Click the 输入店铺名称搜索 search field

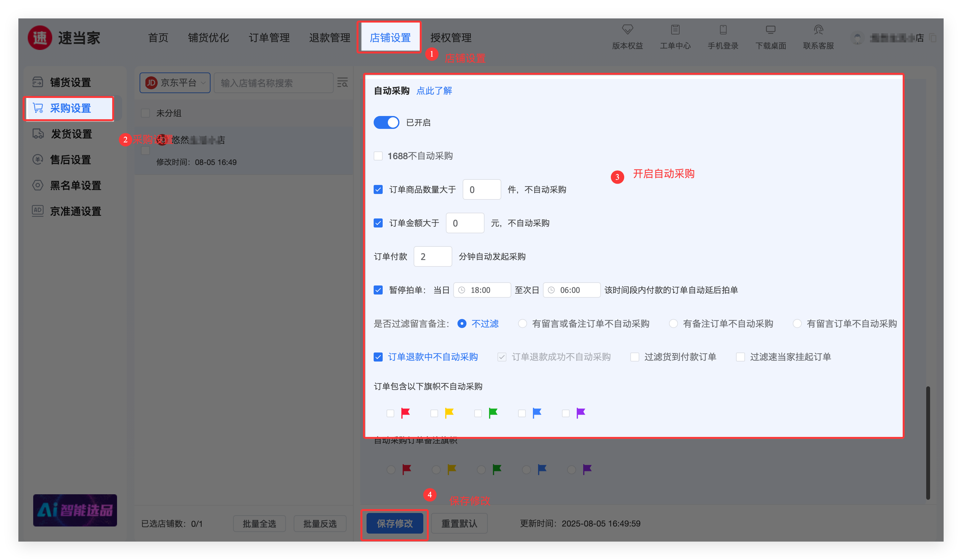point(273,83)
